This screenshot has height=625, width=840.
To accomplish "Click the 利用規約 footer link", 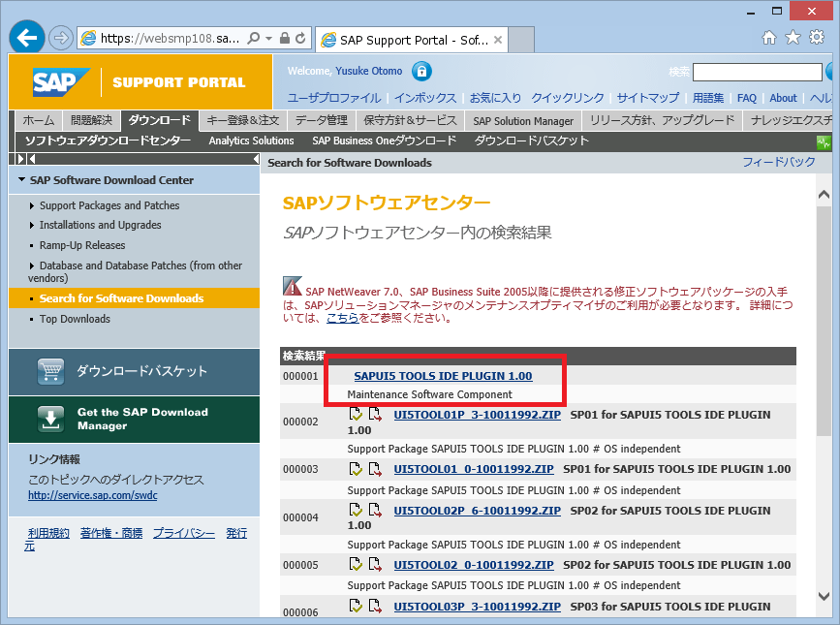I will pyautogui.click(x=48, y=533).
